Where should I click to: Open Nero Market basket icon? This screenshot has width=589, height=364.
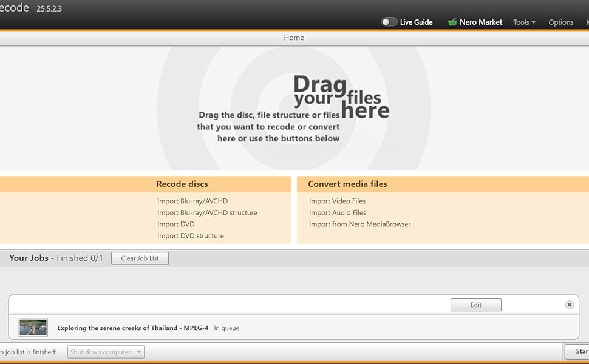point(452,22)
